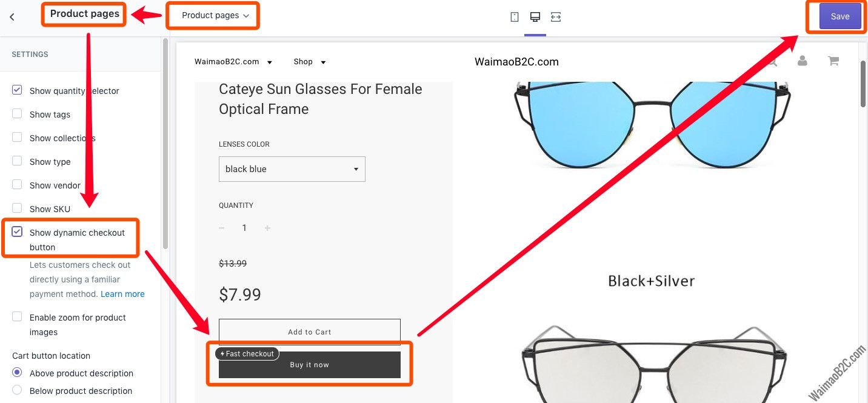Viewport: 868px width, 403px height.
Task: Increase quantity with the plus stepper
Action: click(x=267, y=228)
